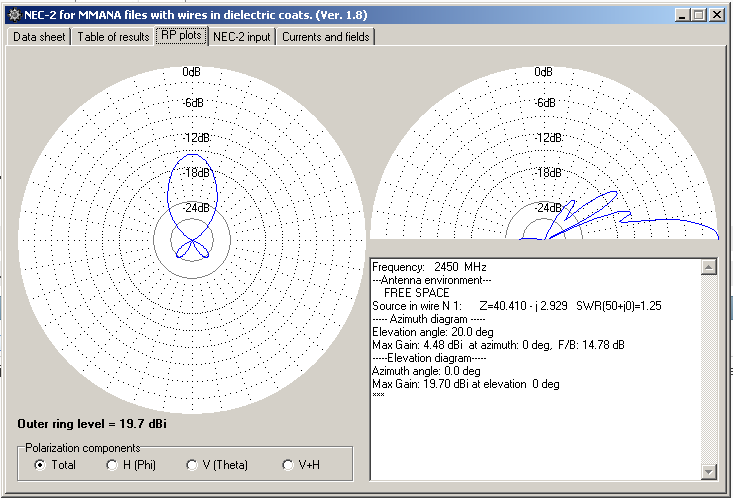Select the Total polarization radio button
The width and height of the screenshot is (733, 498).
[x=40, y=465]
